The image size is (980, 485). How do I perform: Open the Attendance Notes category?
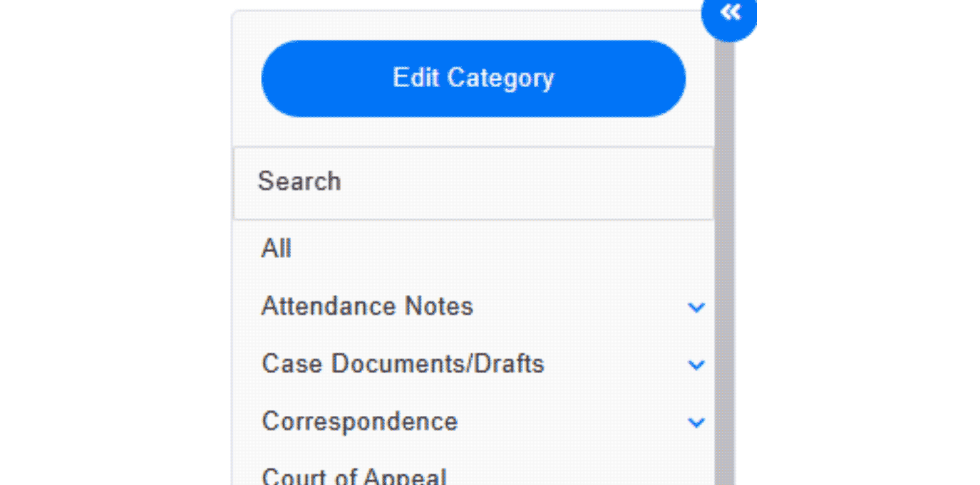click(x=367, y=307)
